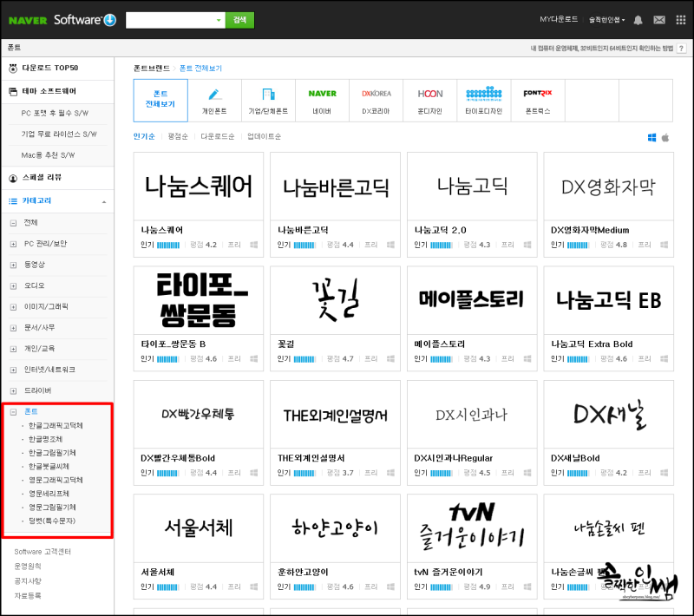This screenshot has width=694, height=616.
Task: Expand the 동영상 category
Action: 13,265
